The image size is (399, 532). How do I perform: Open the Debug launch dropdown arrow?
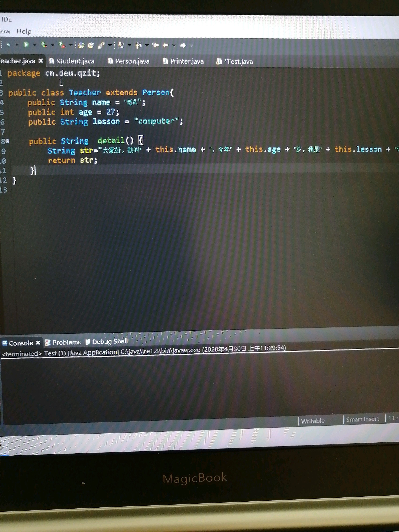click(17, 45)
